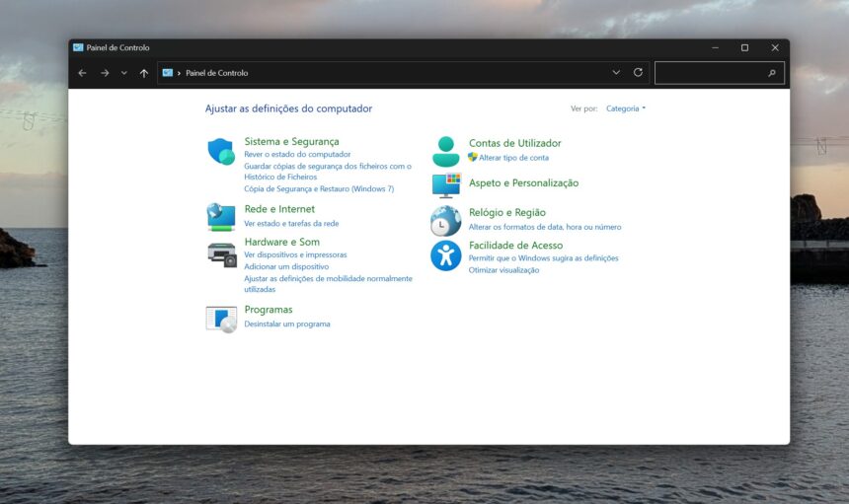Select Adicionar um dispositivo link

[286, 266]
